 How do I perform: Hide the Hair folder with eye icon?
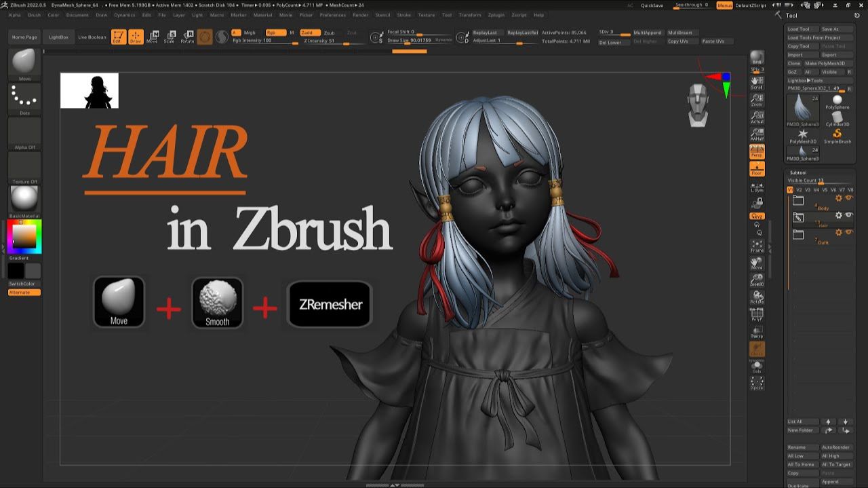point(848,215)
